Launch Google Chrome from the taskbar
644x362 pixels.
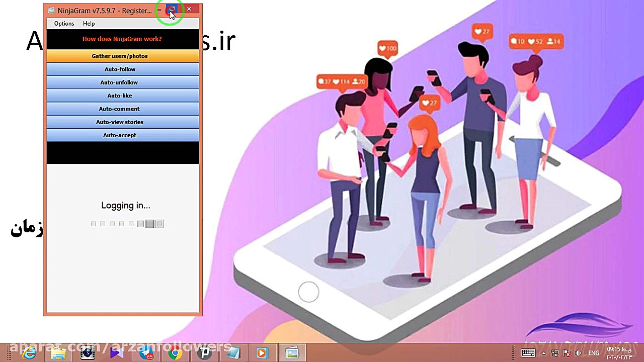[x=175, y=353]
